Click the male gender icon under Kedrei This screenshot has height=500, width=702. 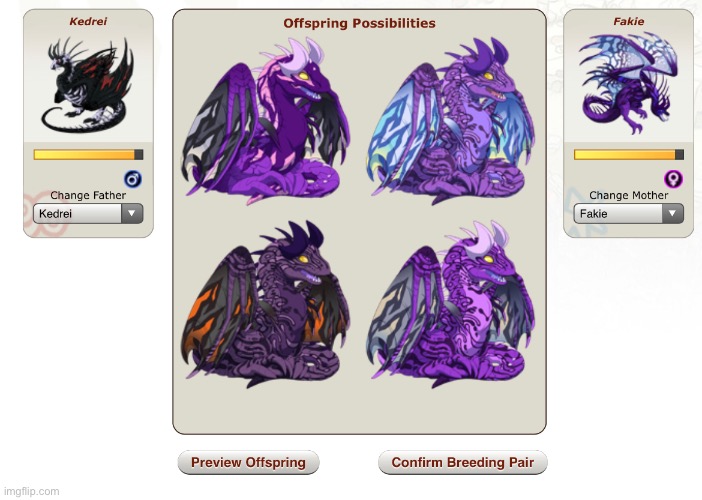pyautogui.click(x=133, y=179)
